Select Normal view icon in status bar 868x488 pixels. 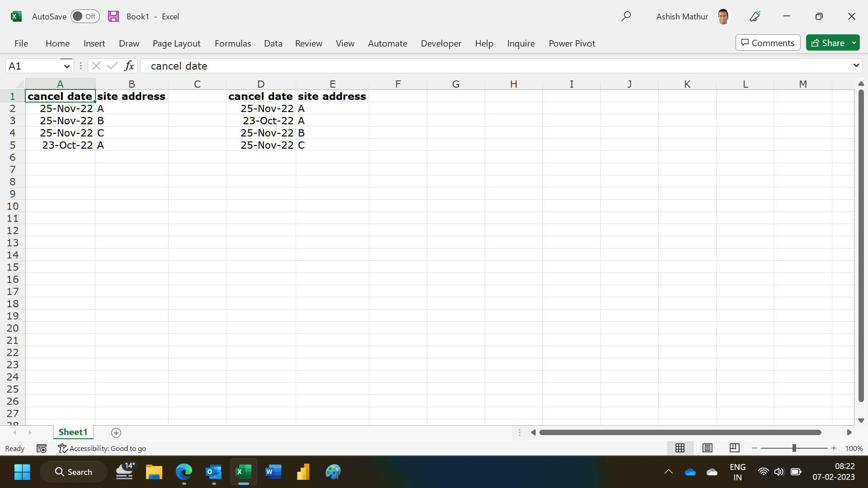point(680,448)
